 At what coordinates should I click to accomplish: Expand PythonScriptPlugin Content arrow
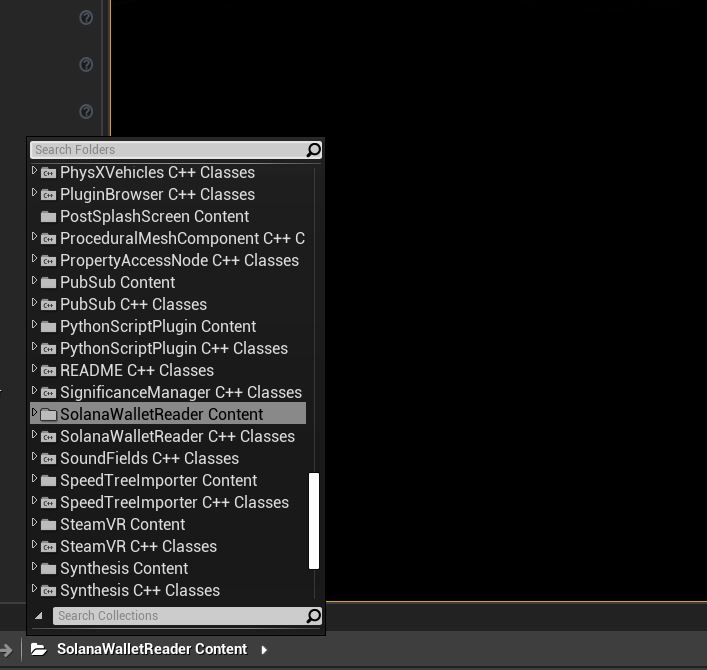point(34,325)
